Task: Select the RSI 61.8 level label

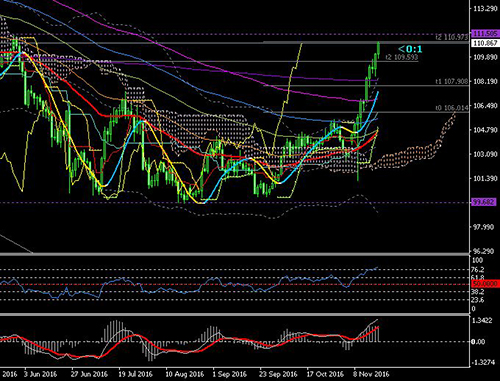Action: click(478, 277)
